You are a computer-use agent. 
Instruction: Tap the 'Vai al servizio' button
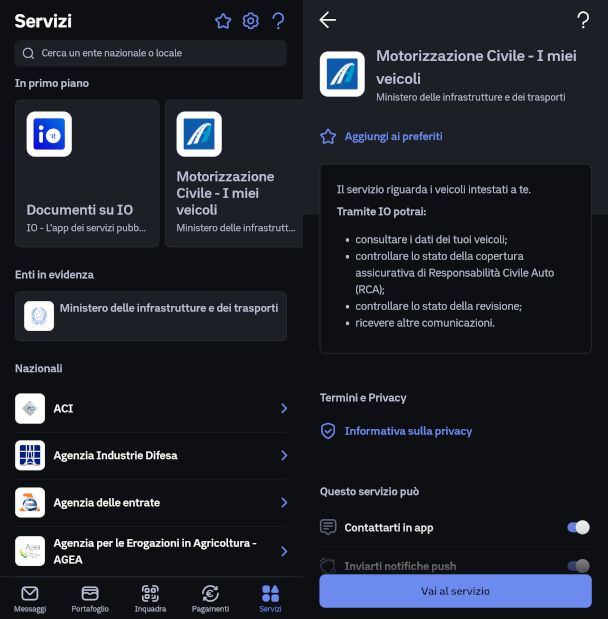coord(456,591)
